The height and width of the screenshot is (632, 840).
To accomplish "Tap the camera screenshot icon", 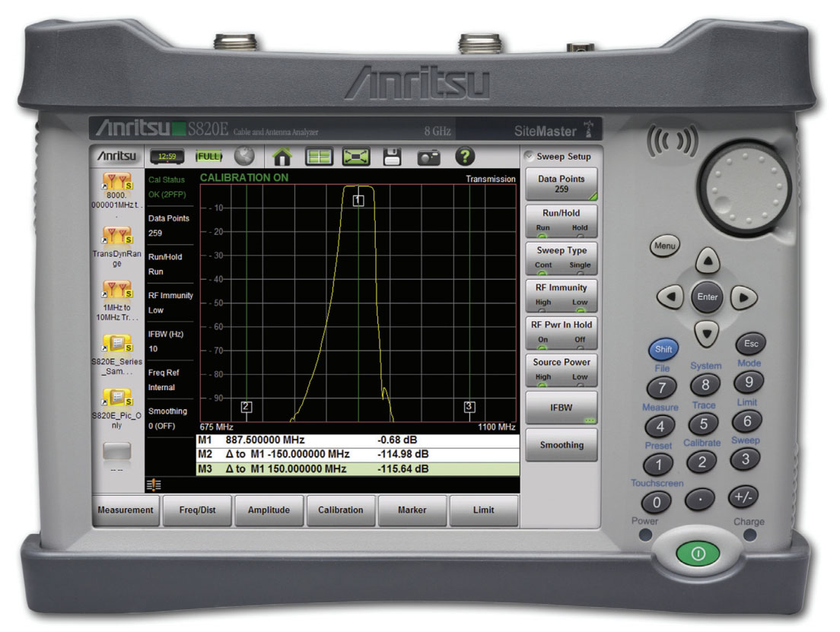I will click(x=428, y=157).
